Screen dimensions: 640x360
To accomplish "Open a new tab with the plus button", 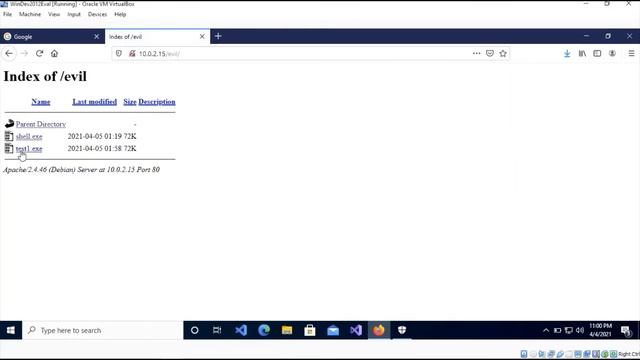I will 218,36.
